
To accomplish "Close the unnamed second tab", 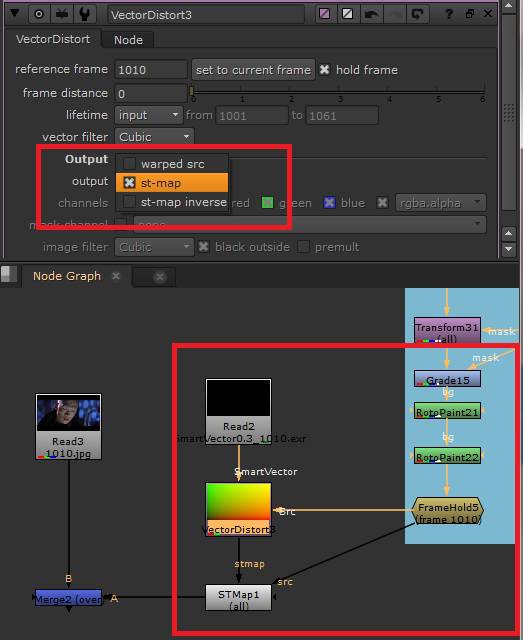I will (160, 277).
